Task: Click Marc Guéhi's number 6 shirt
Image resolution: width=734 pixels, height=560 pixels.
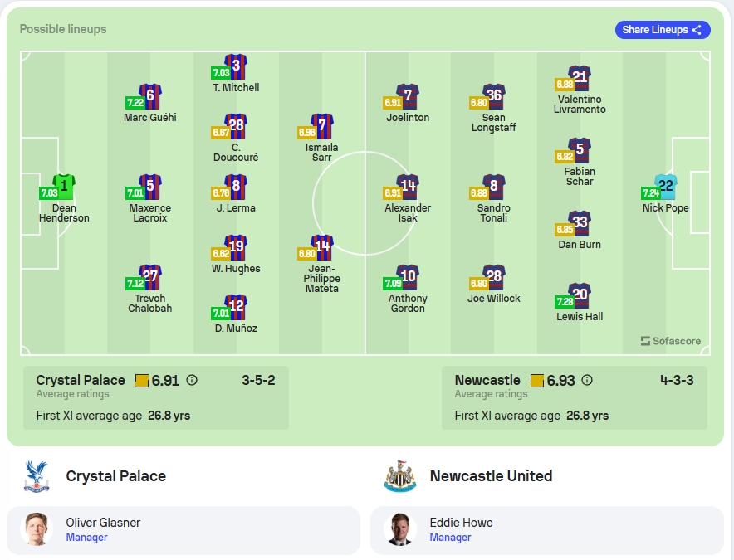Action: point(150,96)
